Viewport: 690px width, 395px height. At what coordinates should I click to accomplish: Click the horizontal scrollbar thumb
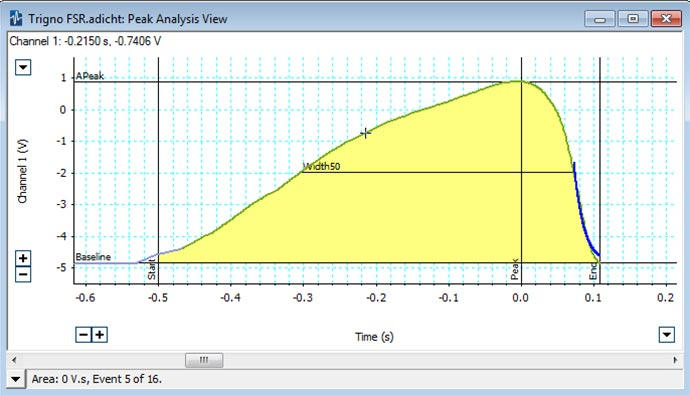204,360
